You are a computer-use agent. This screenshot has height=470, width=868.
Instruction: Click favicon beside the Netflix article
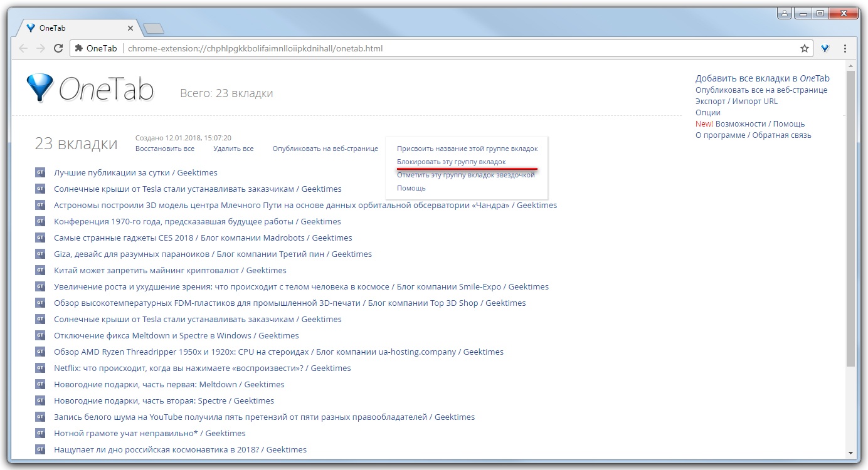point(40,368)
